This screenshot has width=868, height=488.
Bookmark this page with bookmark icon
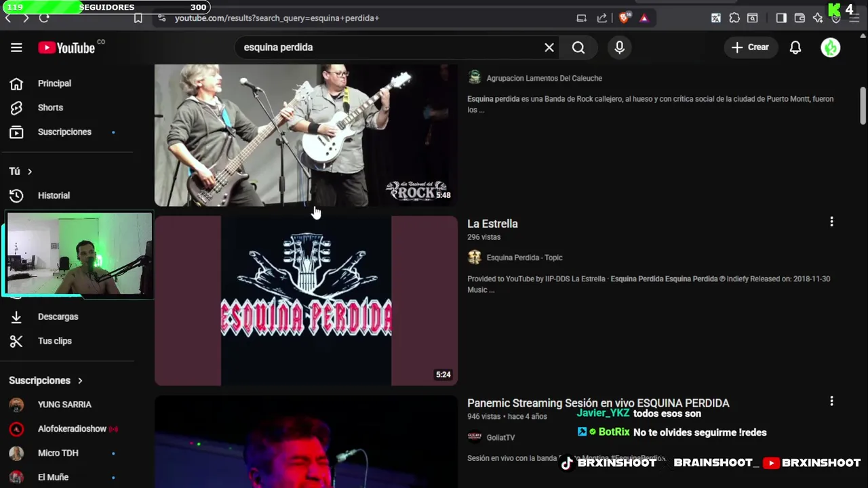pos(138,18)
